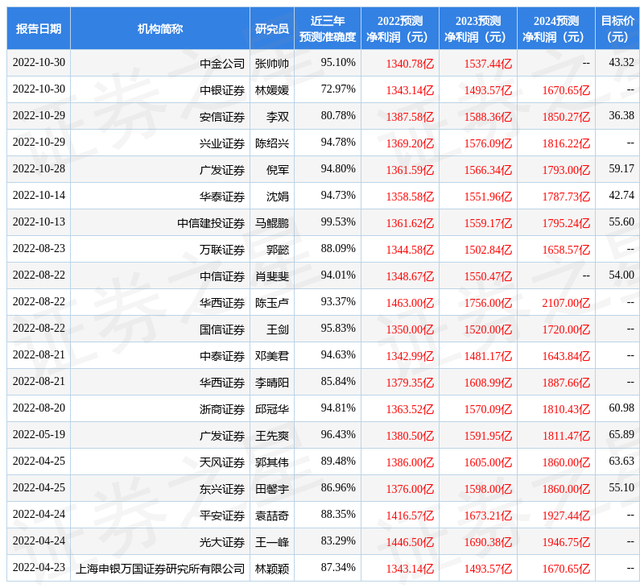The width and height of the screenshot is (640, 588).
Task: Click 2024 profit forecast 2107.00亿
Action: [566, 303]
